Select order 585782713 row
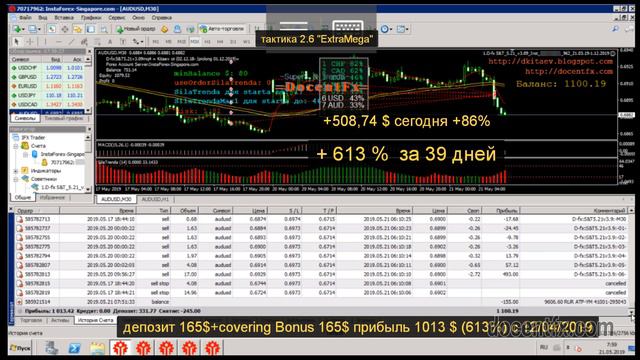Screen dimensions: 640x360 tap(322, 219)
